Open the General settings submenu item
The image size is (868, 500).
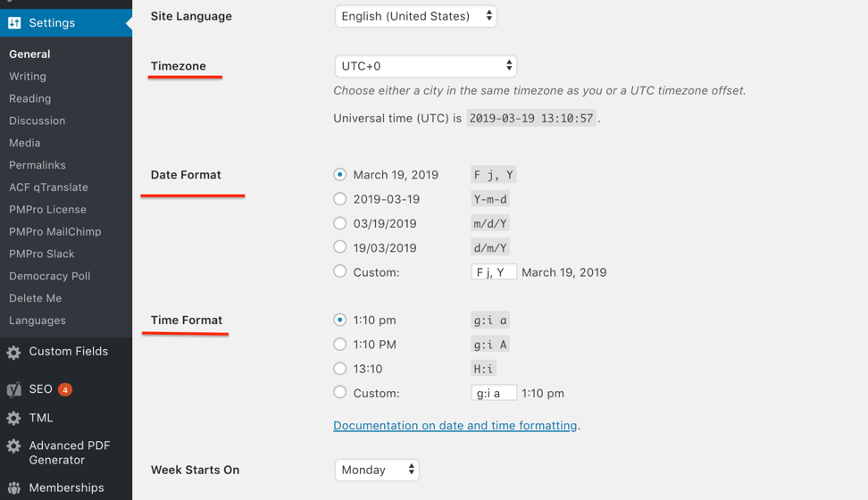click(x=29, y=54)
